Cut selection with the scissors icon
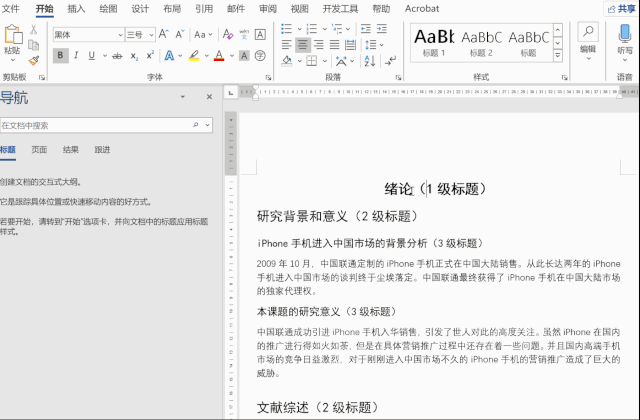Viewport: 640px width, 420px height. point(33,29)
